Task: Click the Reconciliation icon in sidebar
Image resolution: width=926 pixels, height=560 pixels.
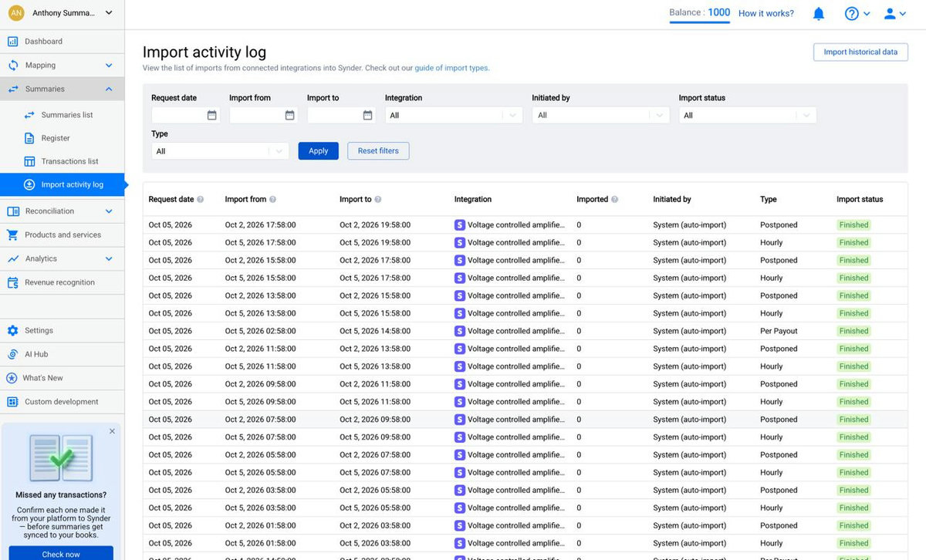Action: [12, 211]
